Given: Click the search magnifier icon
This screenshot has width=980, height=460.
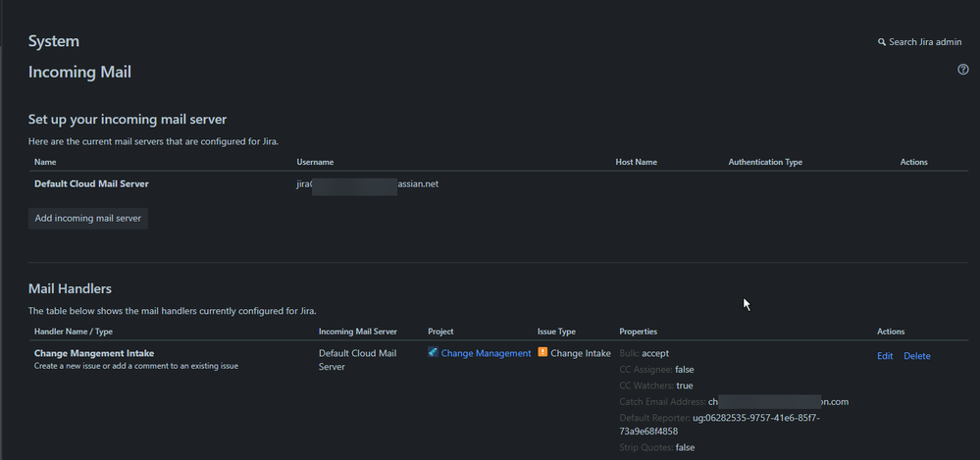Looking at the screenshot, I should pos(881,42).
